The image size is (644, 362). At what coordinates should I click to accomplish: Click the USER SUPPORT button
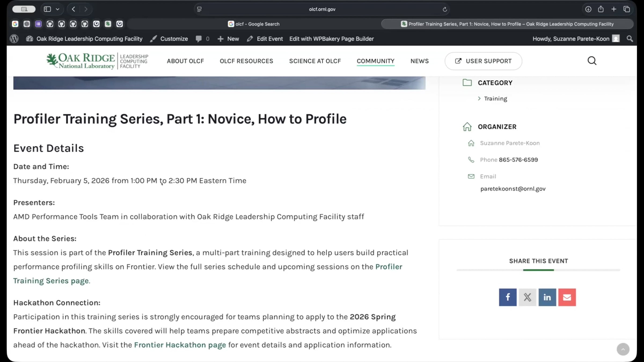(483, 61)
